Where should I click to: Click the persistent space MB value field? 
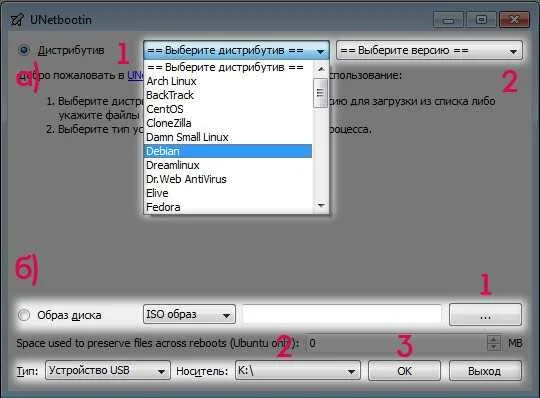396,343
